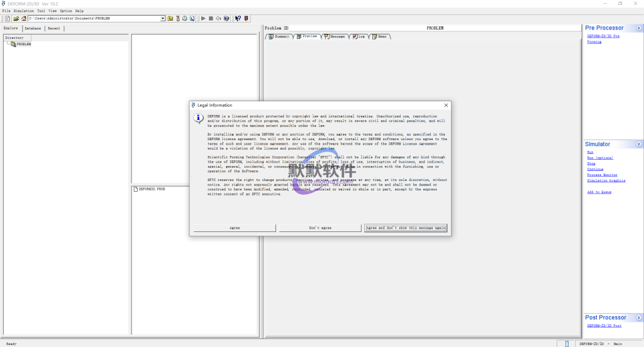Click the open folder toolbar icon
The width and height of the screenshot is (644, 347).
click(x=16, y=18)
